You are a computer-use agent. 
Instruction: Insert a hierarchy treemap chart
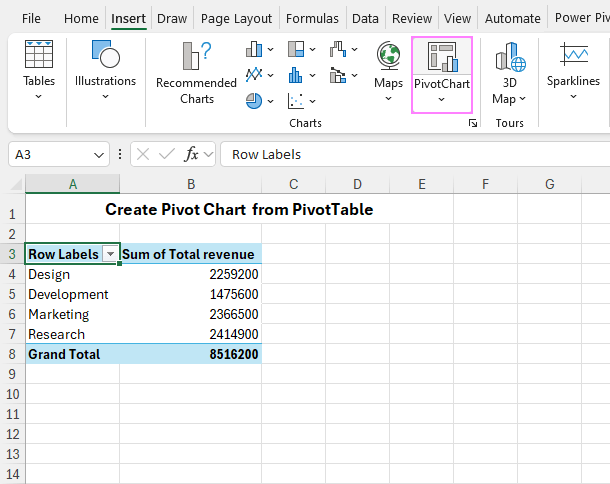click(296, 49)
